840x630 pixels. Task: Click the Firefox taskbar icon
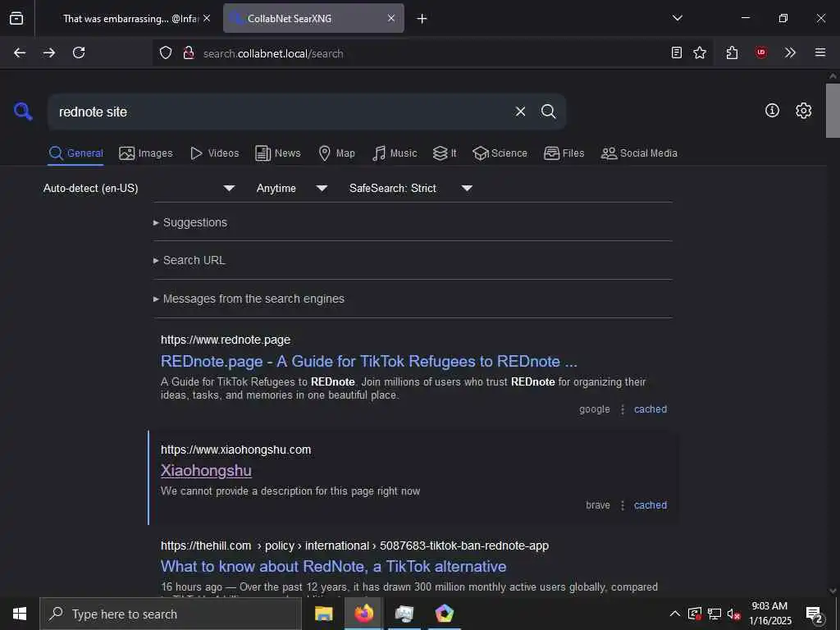click(363, 614)
